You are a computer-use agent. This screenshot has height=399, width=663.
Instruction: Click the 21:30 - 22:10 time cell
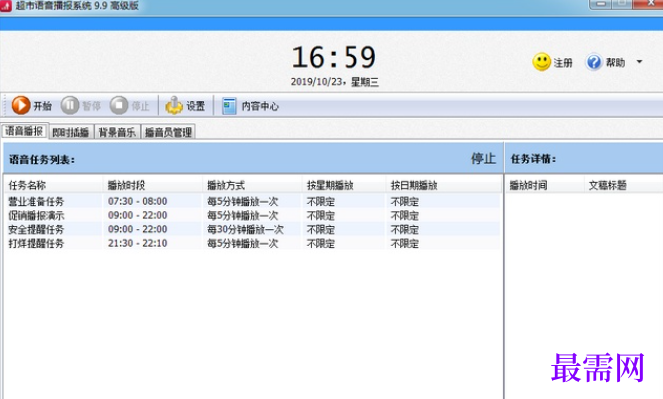(137, 243)
